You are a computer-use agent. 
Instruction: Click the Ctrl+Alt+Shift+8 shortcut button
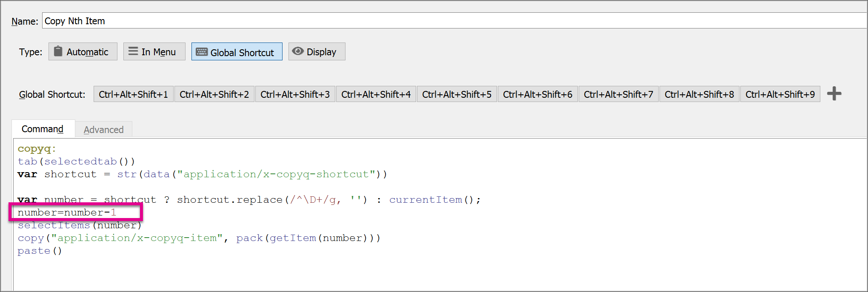tap(700, 94)
